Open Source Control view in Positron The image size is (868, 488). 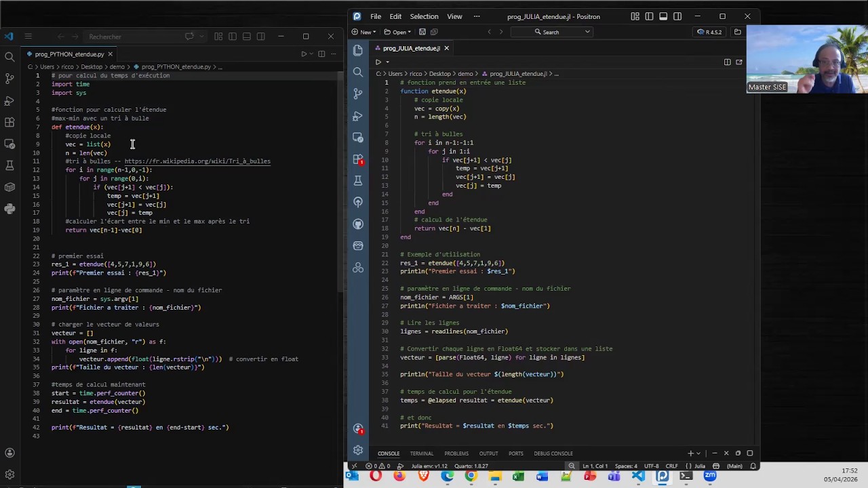click(x=358, y=94)
